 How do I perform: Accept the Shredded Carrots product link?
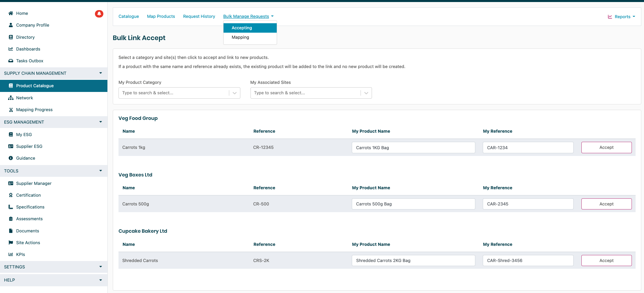606,261
